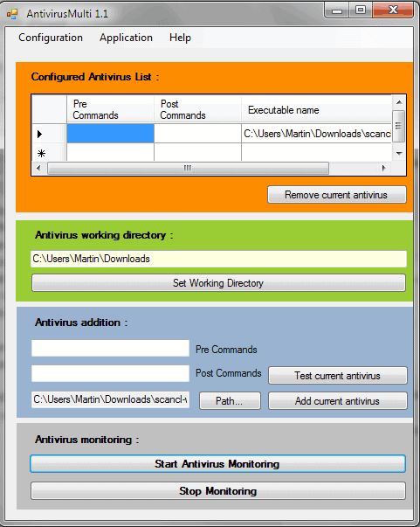Click Test current antivirus button
Viewport: 420px width, 527px height.
point(337,376)
